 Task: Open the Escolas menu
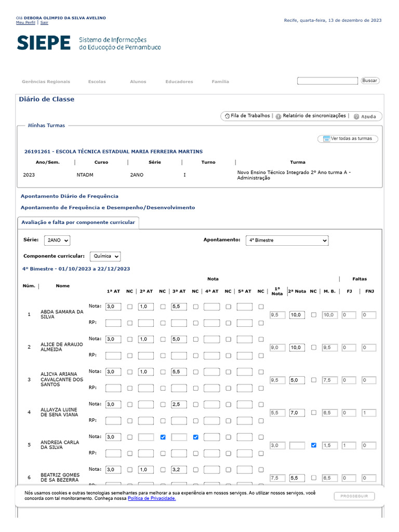(x=97, y=82)
